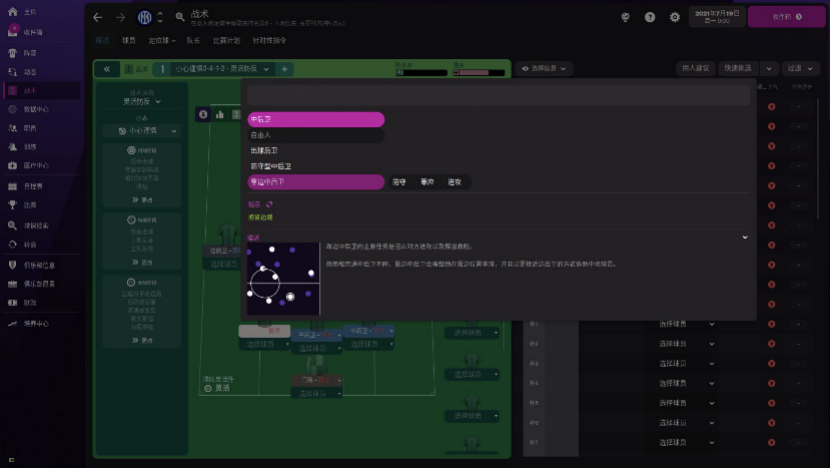Viewport: 832px width, 468px height.
Task: Open the settings gear icon
Action: [674, 17]
